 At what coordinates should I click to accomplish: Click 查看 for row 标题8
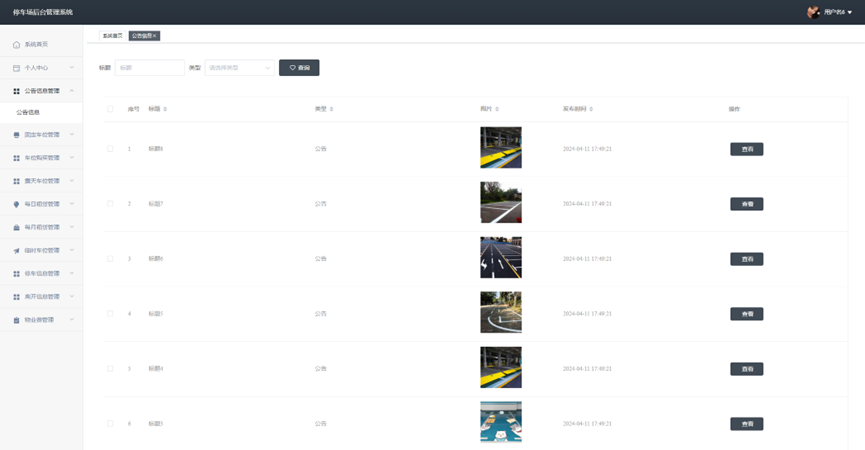point(747,149)
